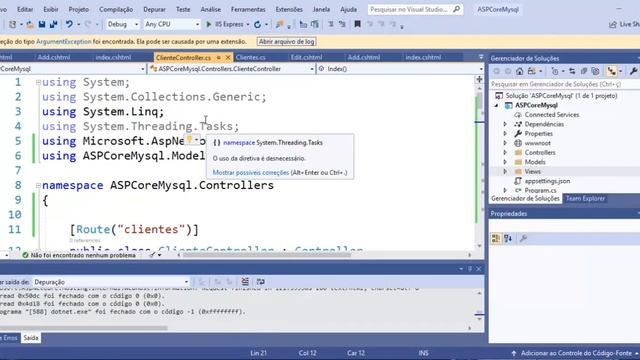The image size is (640, 360).
Task: Click Não foi encontrado nenhum problema status
Action: [79, 255]
